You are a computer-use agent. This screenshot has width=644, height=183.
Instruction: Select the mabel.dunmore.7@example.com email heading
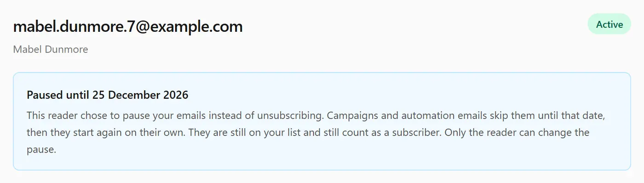tap(128, 27)
